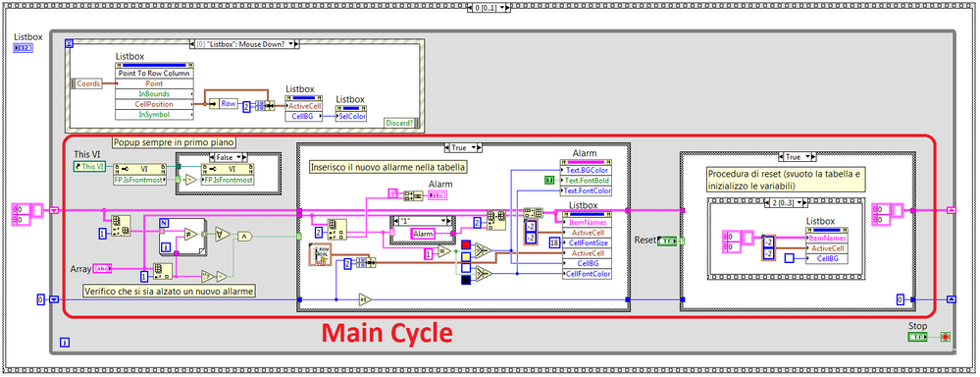Click the Reset boolean terminal

click(667, 241)
